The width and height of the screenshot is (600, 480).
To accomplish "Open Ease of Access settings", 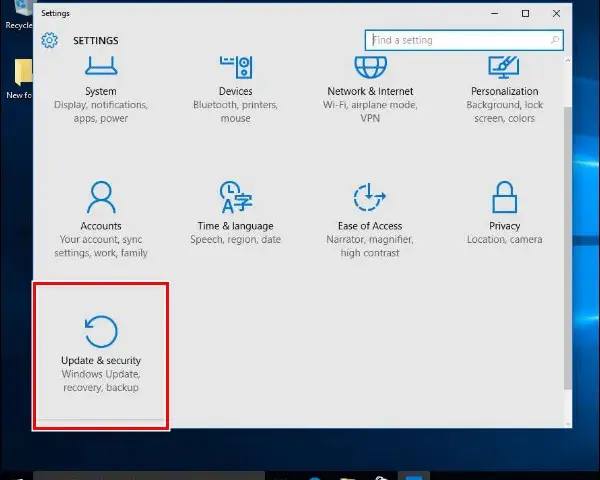I will tap(370, 219).
